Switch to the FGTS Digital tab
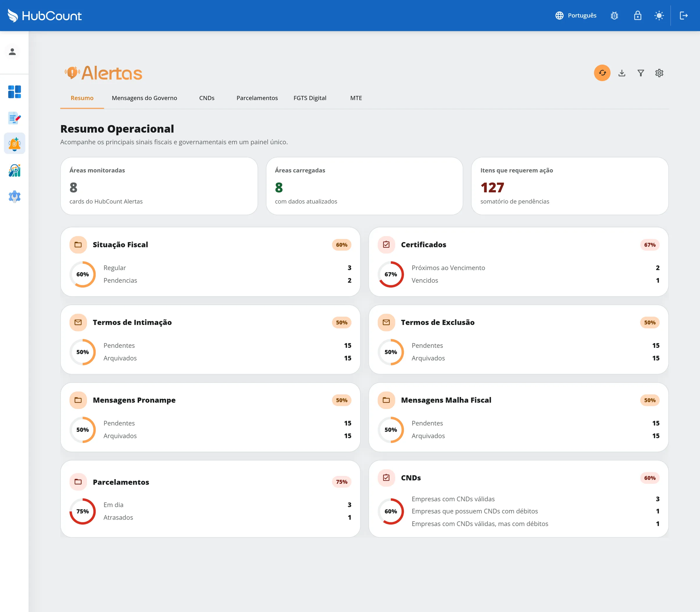The width and height of the screenshot is (700, 612). (x=310, y=98)
